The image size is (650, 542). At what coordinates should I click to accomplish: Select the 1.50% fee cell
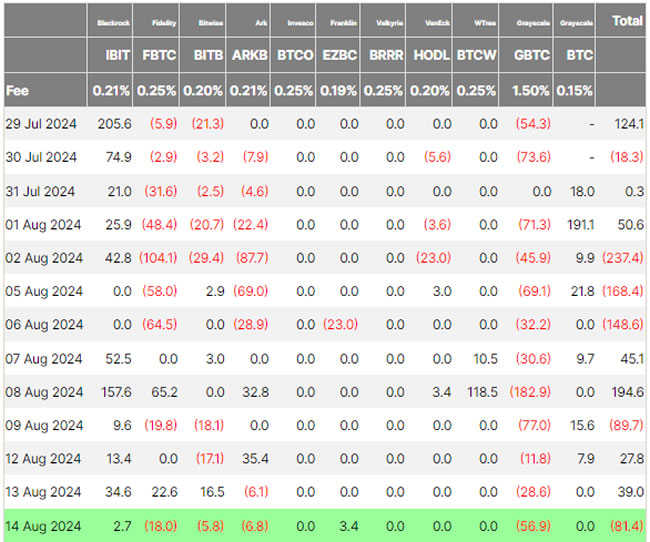point(531,90)
